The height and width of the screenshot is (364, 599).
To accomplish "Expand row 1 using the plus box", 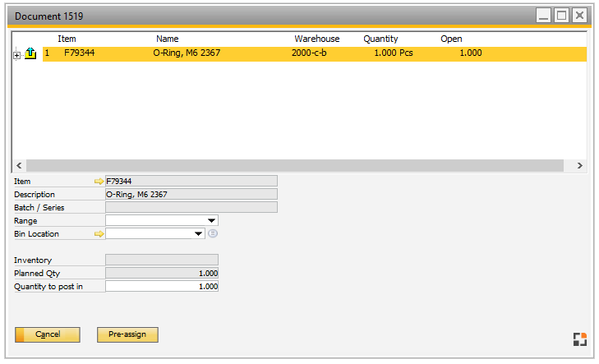I will [x=17, y=54].
